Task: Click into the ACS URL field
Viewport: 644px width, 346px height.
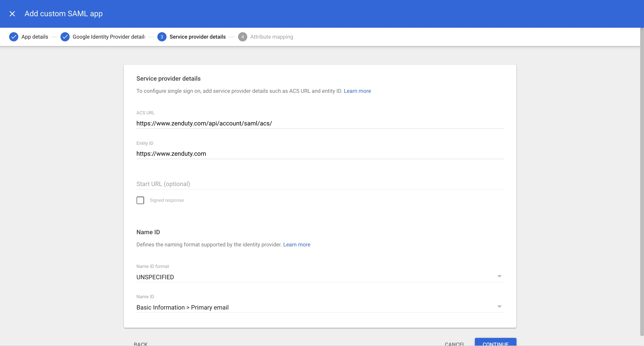Action: [x=319, y=124]
